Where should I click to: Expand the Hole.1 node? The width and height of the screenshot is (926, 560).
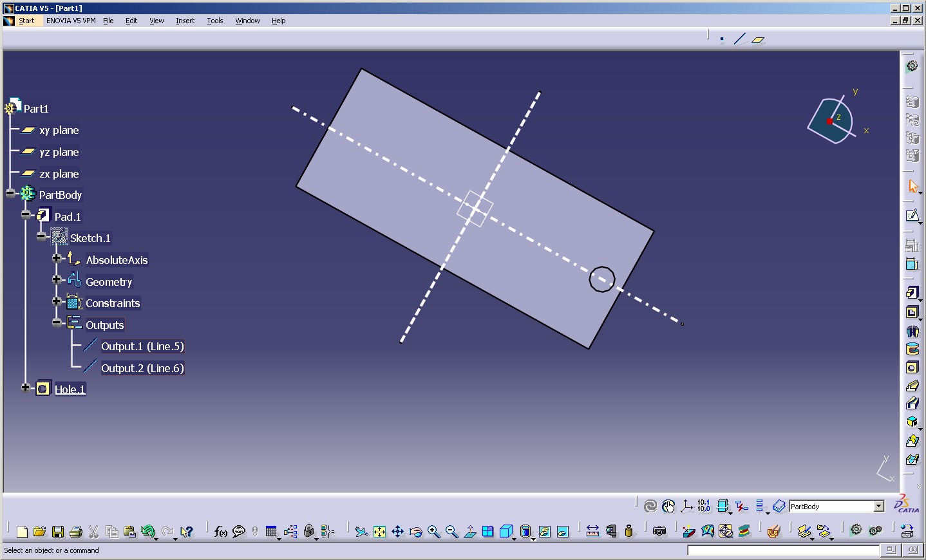click(x=26, y=387)
